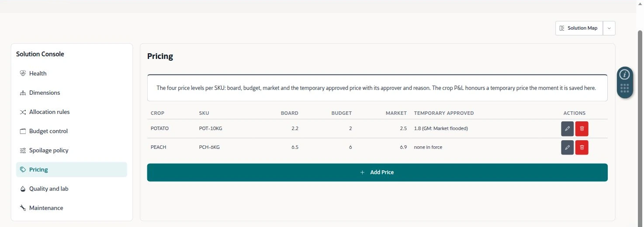Edit the POTATO price row

click(x=567, y=129)
